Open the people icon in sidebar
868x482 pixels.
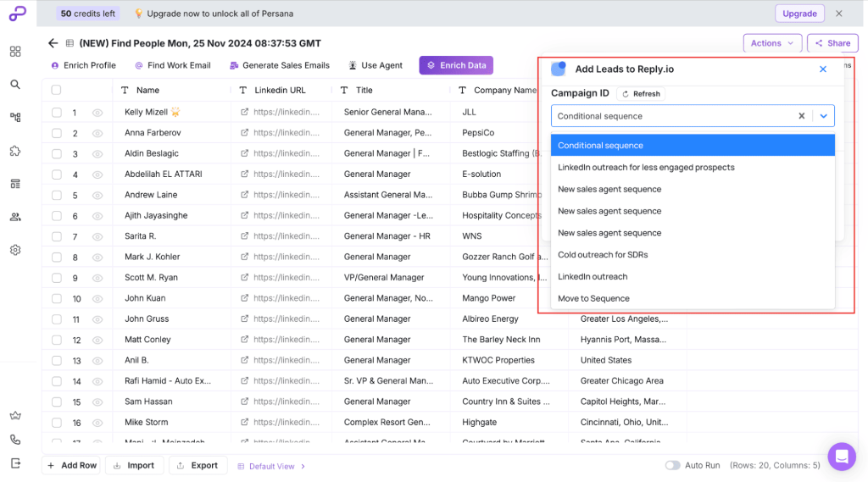pyautogui.click(x=15, y=217)
